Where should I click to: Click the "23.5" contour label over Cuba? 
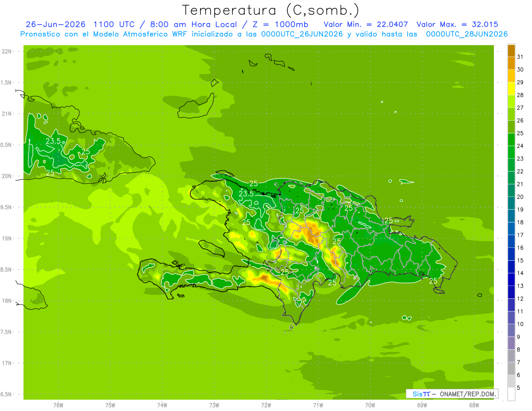(x=53, y=141)
